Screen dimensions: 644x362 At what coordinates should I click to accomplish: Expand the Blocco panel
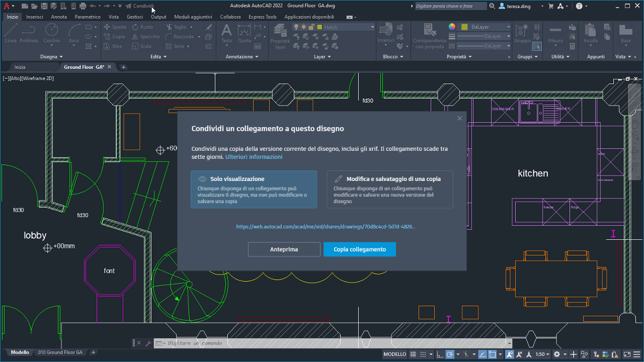pos(393,57)
